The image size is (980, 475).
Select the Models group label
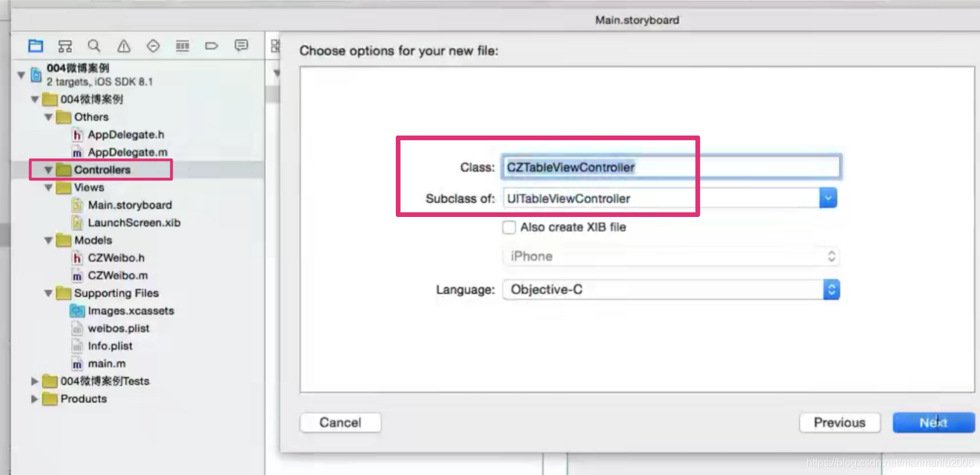(x=93, y=240)
